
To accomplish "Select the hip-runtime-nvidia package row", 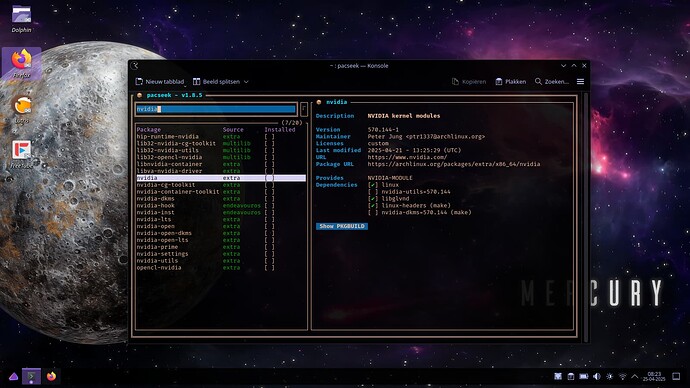I will (x=221, y=137).
